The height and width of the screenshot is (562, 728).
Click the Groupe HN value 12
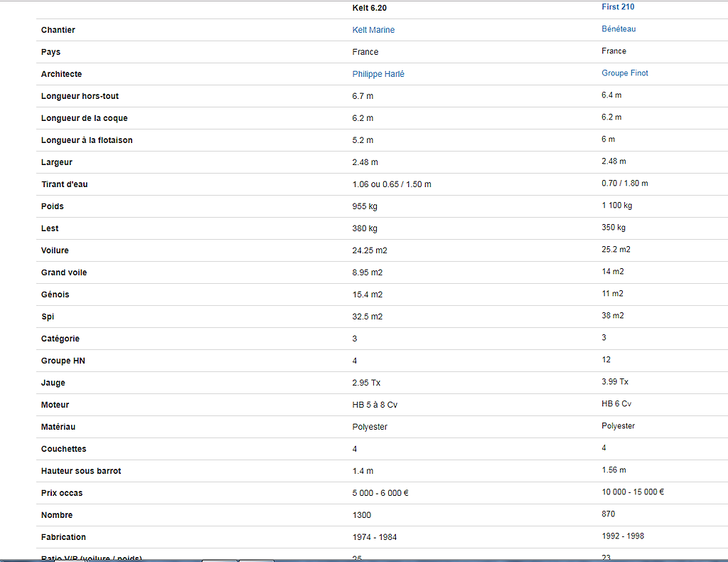[606, 360]
